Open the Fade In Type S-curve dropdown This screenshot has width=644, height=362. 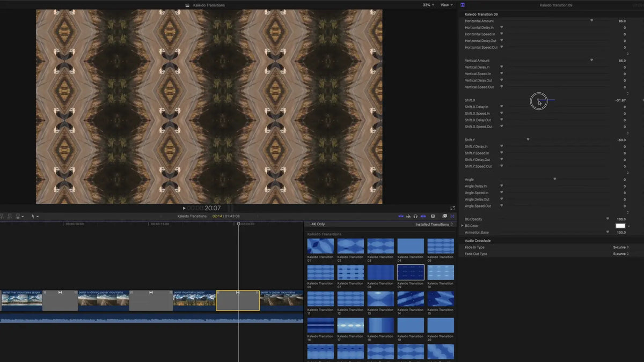click(620, 247)
